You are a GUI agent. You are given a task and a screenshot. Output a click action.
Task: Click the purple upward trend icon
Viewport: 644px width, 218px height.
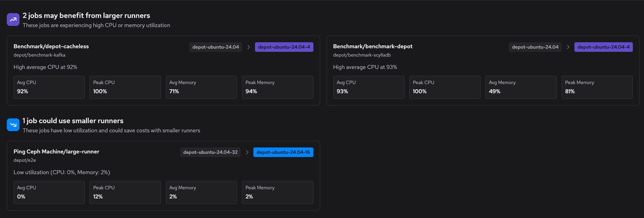coord(13,20)
